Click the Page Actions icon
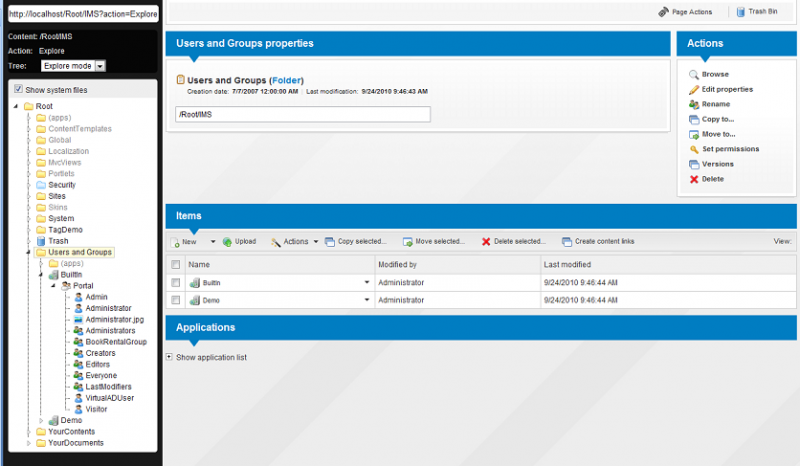Image resolution: width=800 pixels, height=466 pixels. pyautogui.click(x=663, y=12)
